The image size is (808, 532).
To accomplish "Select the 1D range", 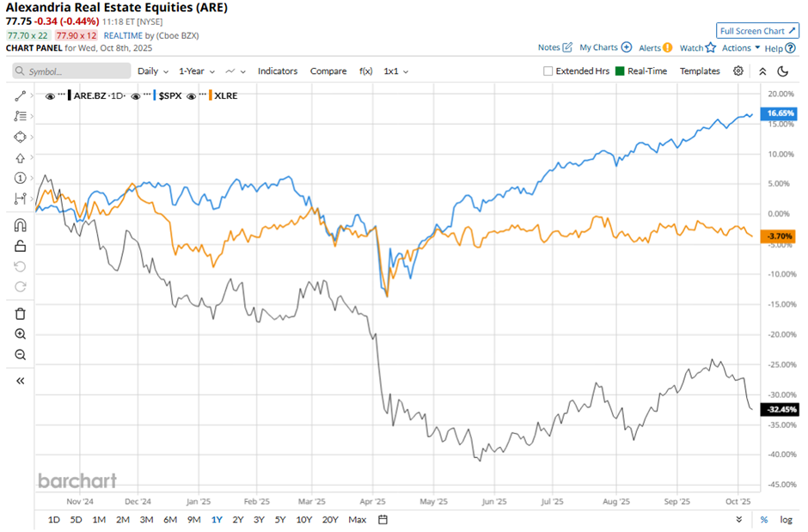I will click(53, 520).
